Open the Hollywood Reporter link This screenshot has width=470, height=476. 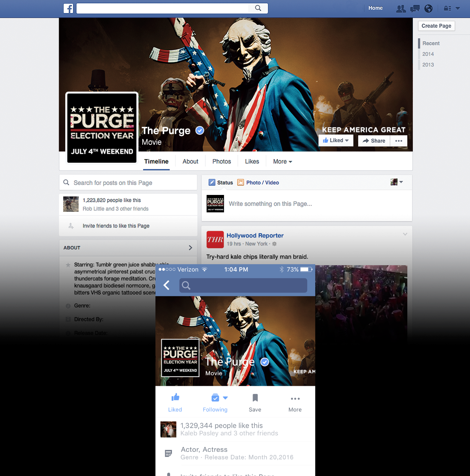coord(255,236)
